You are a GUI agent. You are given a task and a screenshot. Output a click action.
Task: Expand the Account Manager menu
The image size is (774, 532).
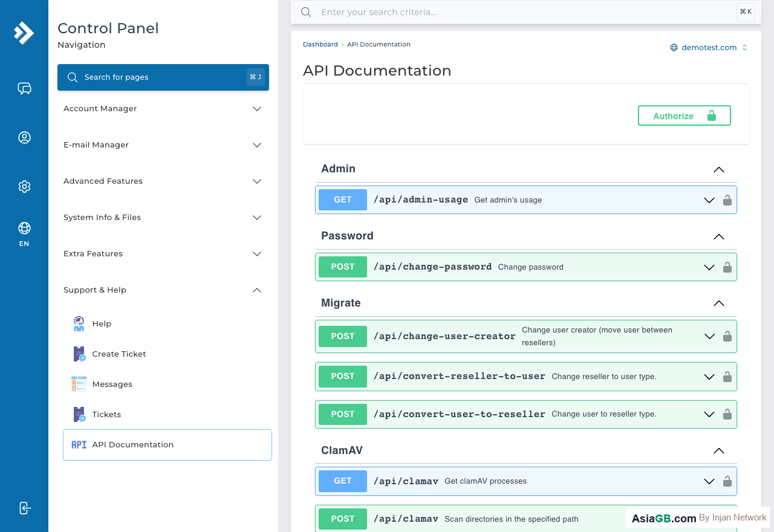pos(163,109)
